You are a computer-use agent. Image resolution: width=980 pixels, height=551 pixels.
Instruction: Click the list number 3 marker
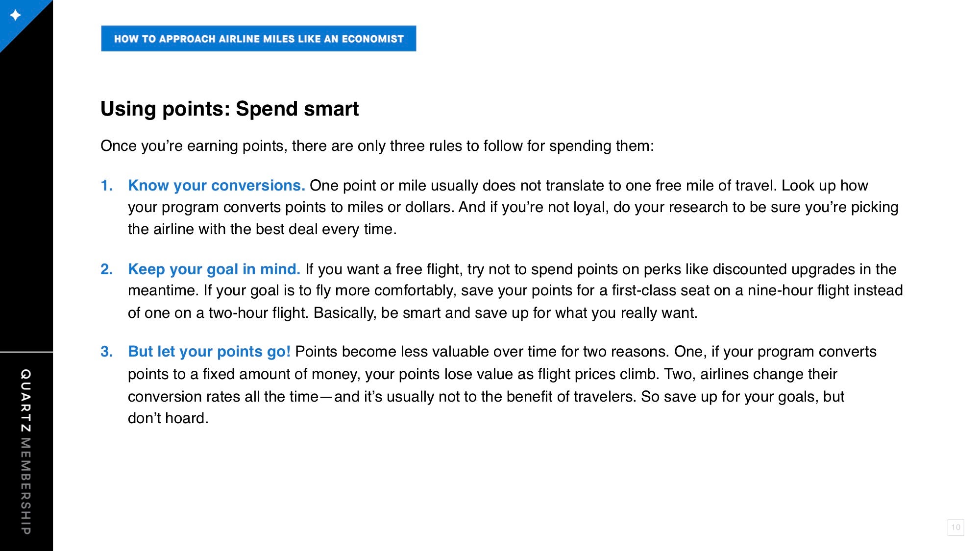107,352
